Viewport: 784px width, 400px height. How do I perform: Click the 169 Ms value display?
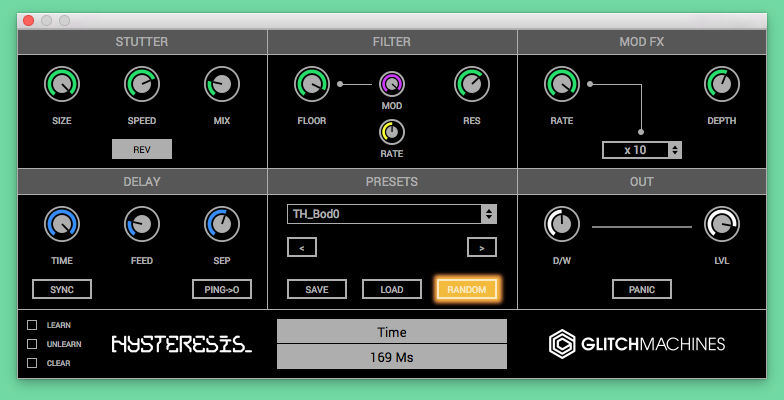(x=392, y=357)
